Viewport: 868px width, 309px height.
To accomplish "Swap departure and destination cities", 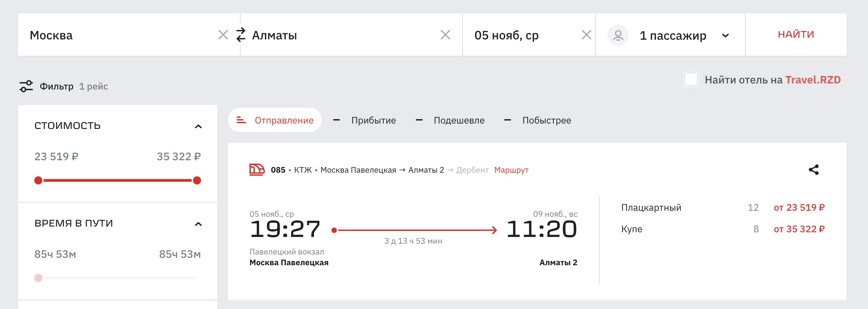I will tap(241, 35).
